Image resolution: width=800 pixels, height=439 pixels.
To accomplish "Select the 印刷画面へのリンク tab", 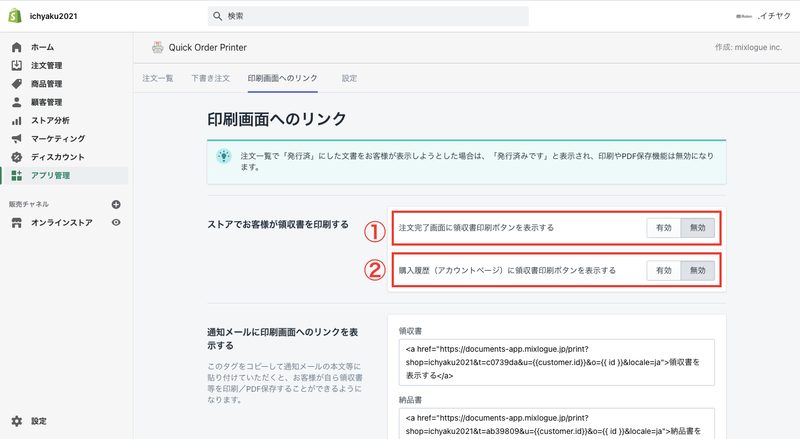I will point(283,78).
